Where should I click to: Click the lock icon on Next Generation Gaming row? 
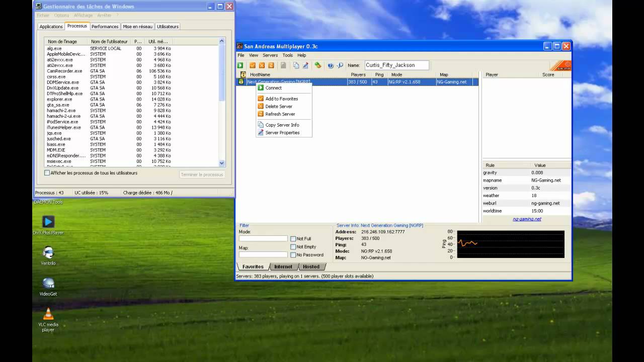click(241, 81)
